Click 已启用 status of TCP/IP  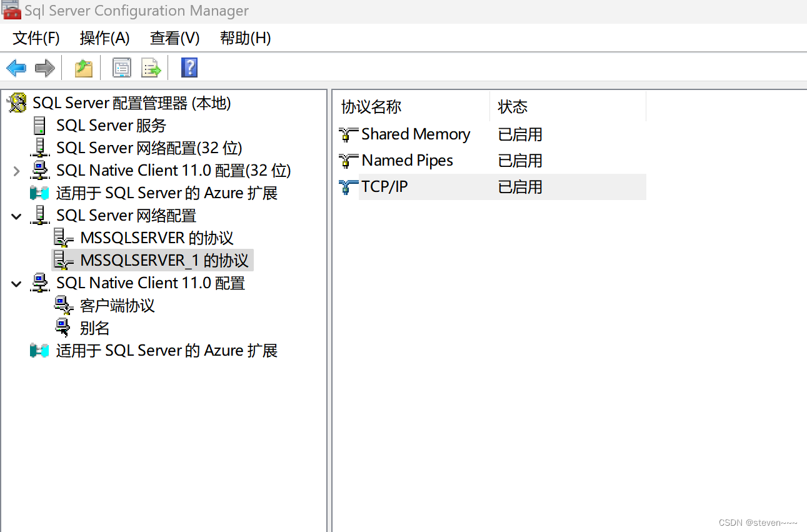click(520, 187)
